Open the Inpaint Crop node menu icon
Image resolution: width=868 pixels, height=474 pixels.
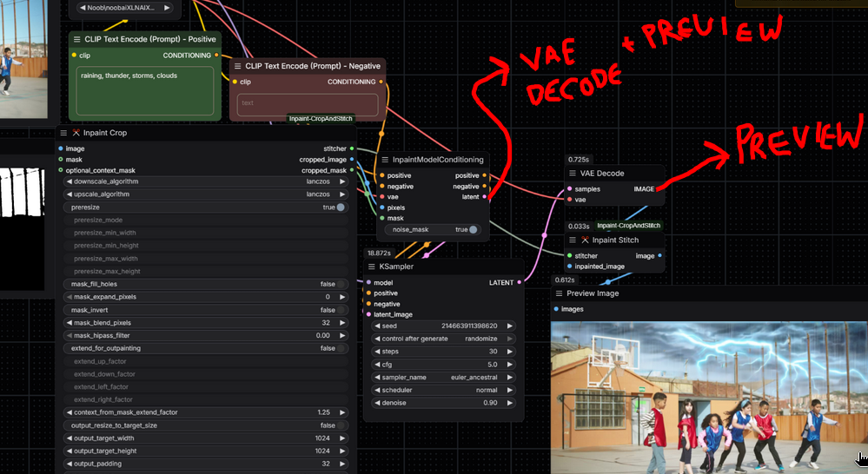tap(63, 133)
